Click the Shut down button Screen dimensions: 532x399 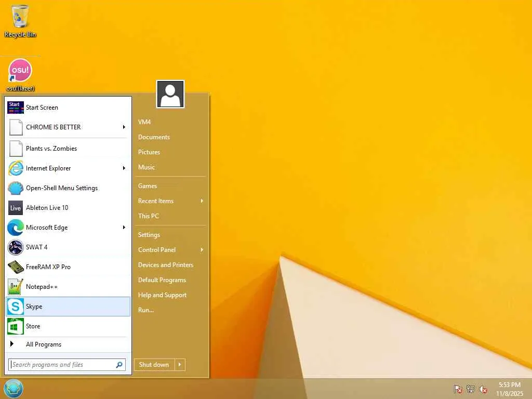[x=154, y=365]
